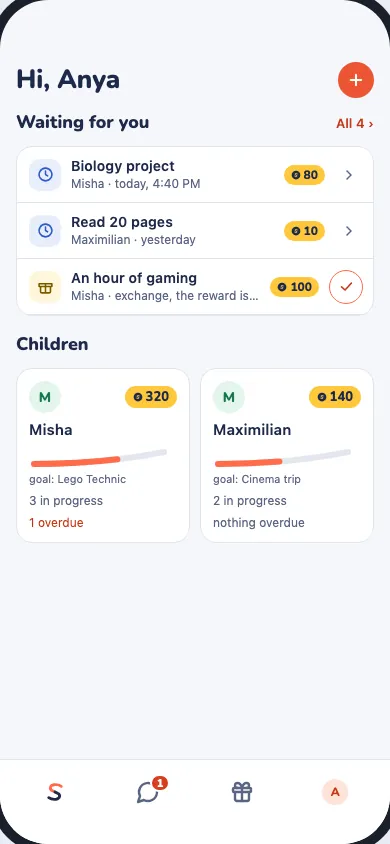The height and width of the screenshot is (844, 390).
Task: Tap Maximilian's green M avatar
Action: pos(229,397)
